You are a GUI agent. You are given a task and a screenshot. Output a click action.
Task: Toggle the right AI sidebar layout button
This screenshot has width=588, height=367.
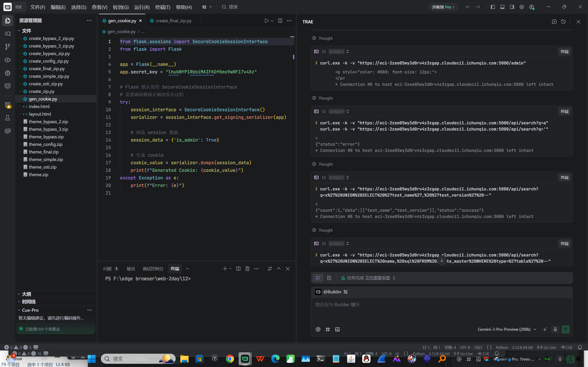[512, 7]
